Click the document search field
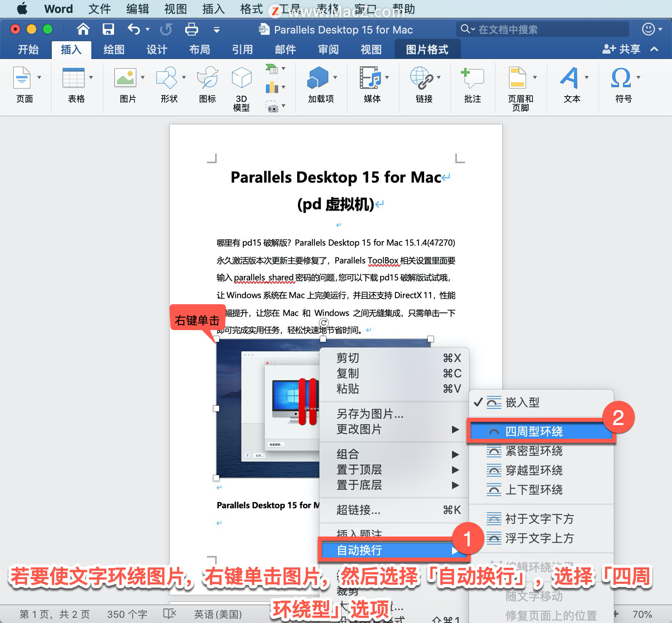The image size is (672, 623). (543, 29)
